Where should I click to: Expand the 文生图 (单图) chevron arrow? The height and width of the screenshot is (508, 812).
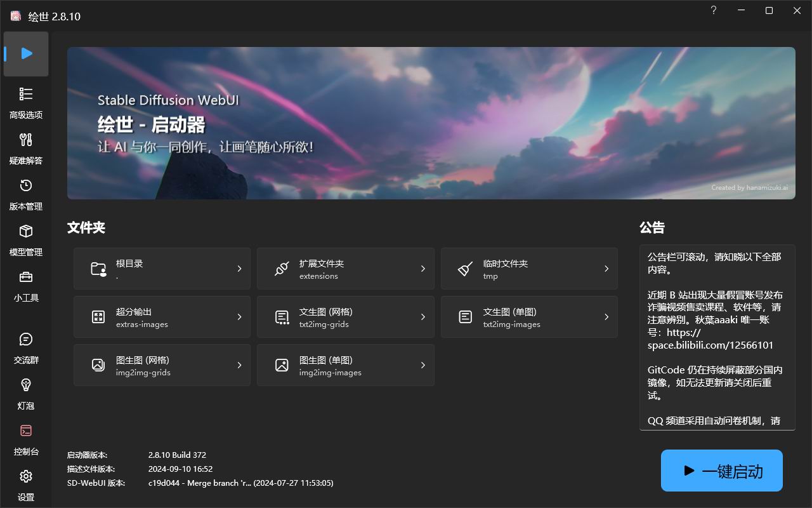coord(606,317)
